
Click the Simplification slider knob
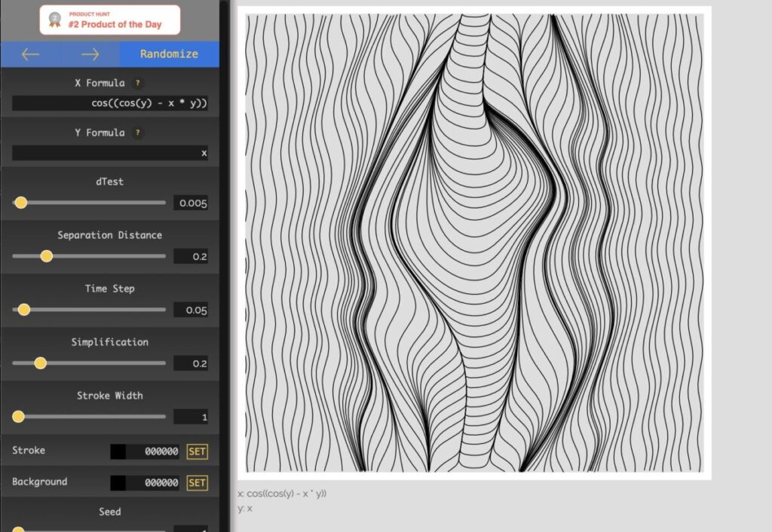40,363
